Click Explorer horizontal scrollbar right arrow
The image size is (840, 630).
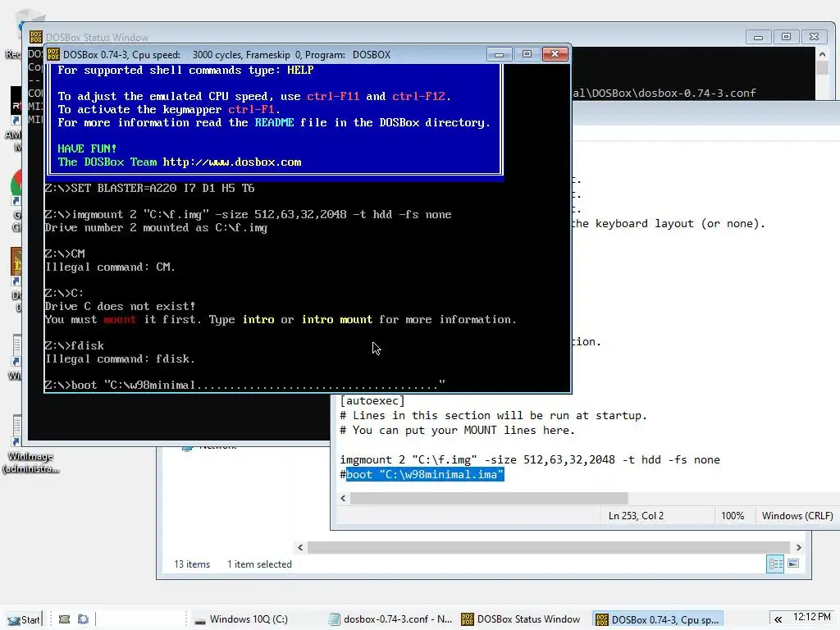[x=799, y=547]
